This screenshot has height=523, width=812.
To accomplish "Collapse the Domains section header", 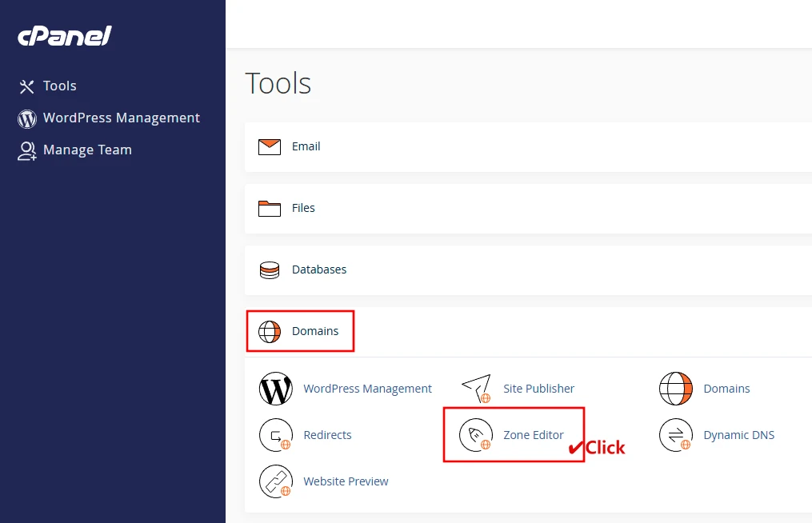I will [314, 331].
